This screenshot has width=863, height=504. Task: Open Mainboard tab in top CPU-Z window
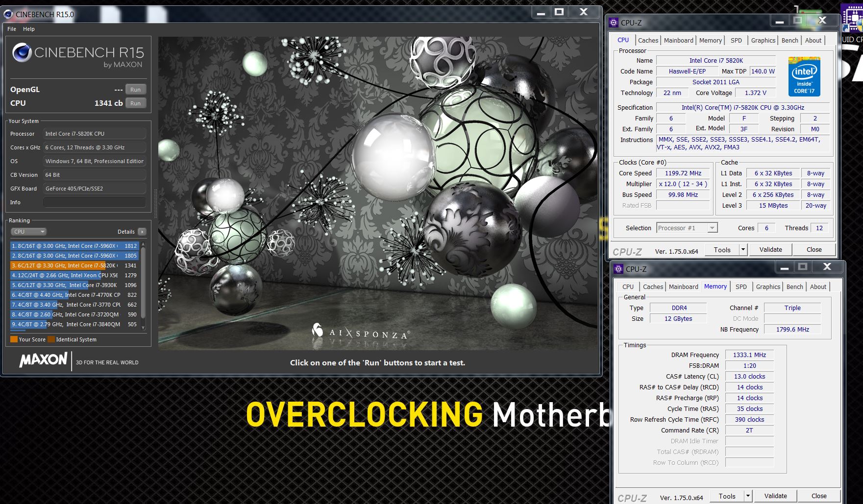pyautogui.click(x=679, y=41)
